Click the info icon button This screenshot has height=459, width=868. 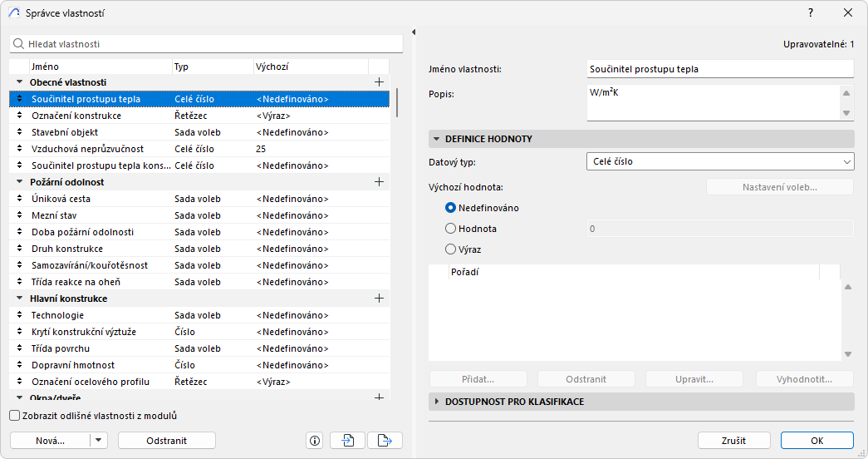pyautogui.click(x=314, y=441)
